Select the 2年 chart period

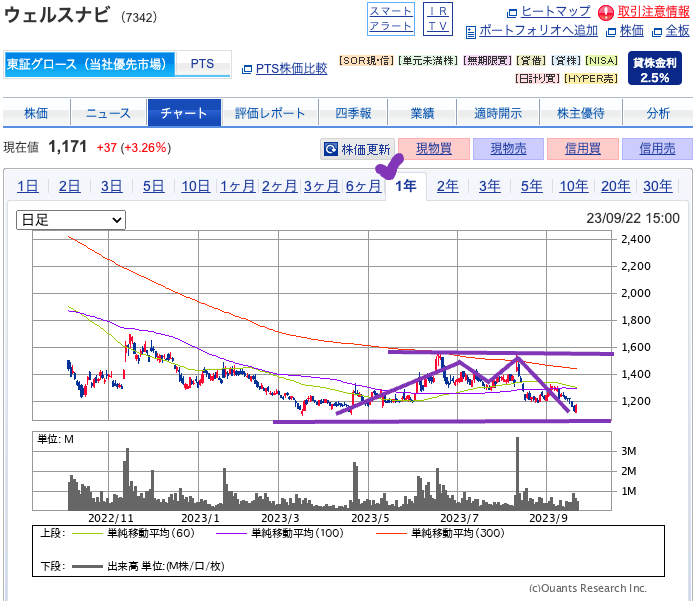447,186
